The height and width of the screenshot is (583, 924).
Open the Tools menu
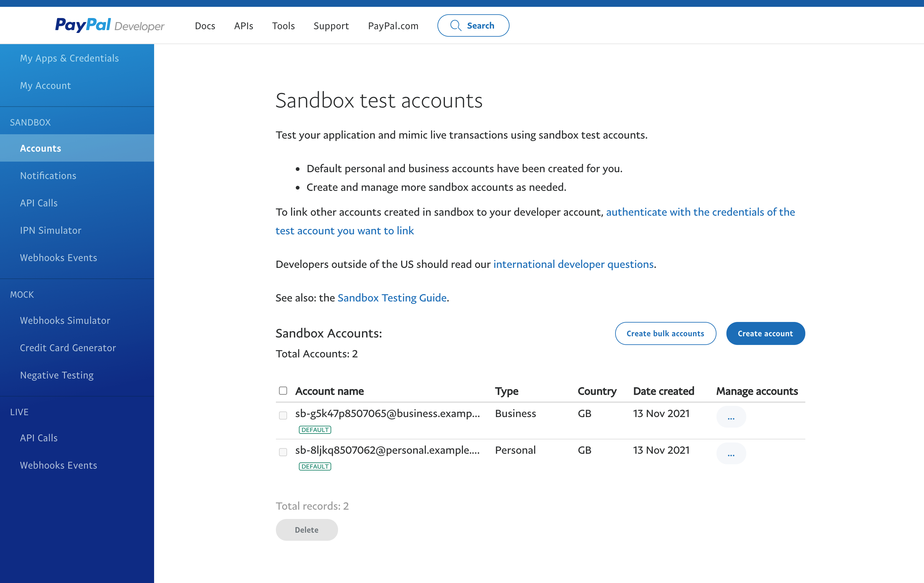[x=283, y=26]
